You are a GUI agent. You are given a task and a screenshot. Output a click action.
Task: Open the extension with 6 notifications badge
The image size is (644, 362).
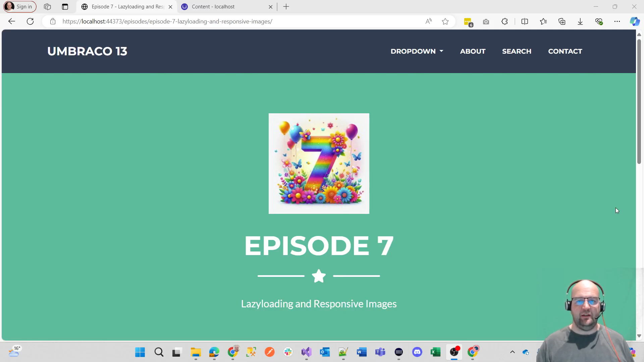(468, 21)
